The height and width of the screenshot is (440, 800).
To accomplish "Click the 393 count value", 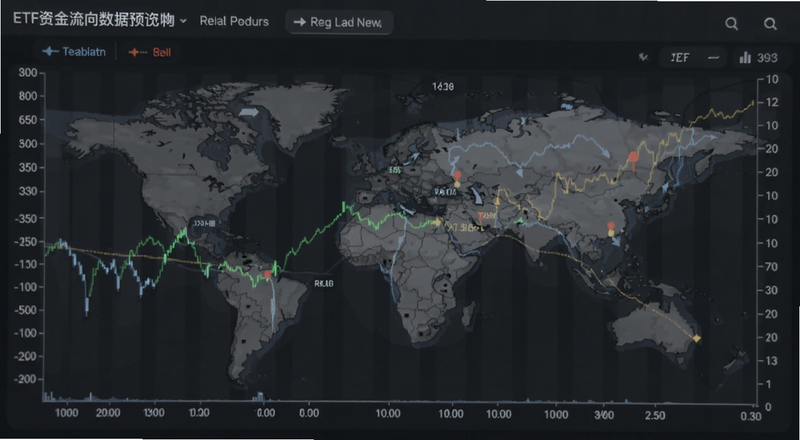I will click(x=767, y=58).
